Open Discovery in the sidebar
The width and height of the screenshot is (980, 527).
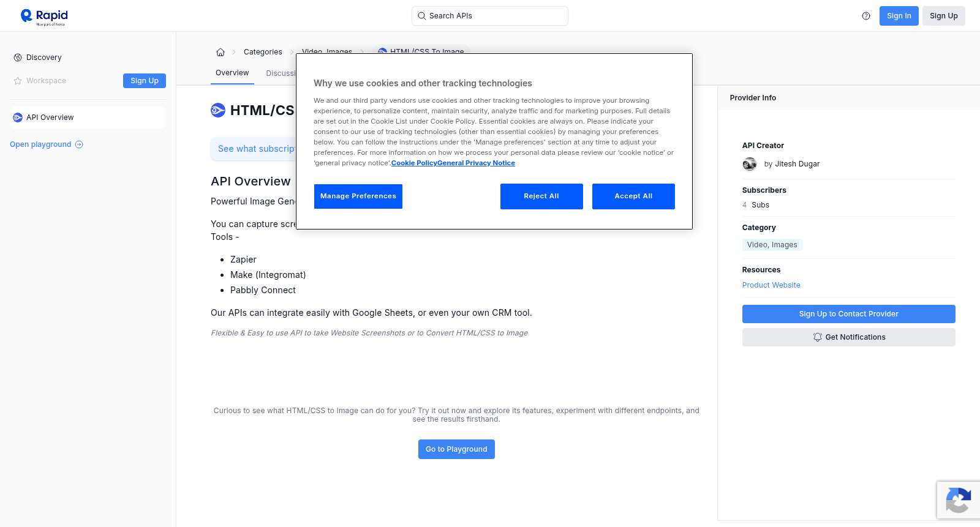(44, 58)
